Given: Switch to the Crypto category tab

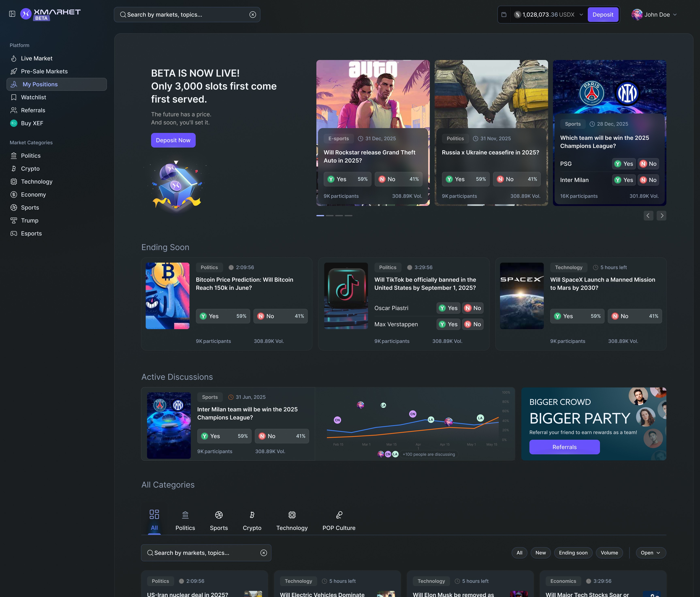Looking at the screenshot, I should [252, 521].
